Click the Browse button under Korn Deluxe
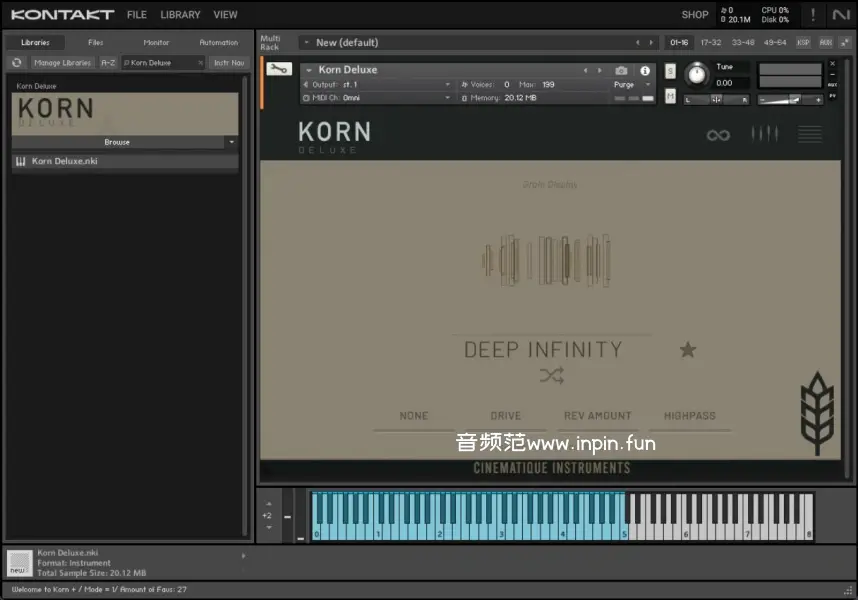Viewport: 858px width, 600px height. tap(117, 142)
